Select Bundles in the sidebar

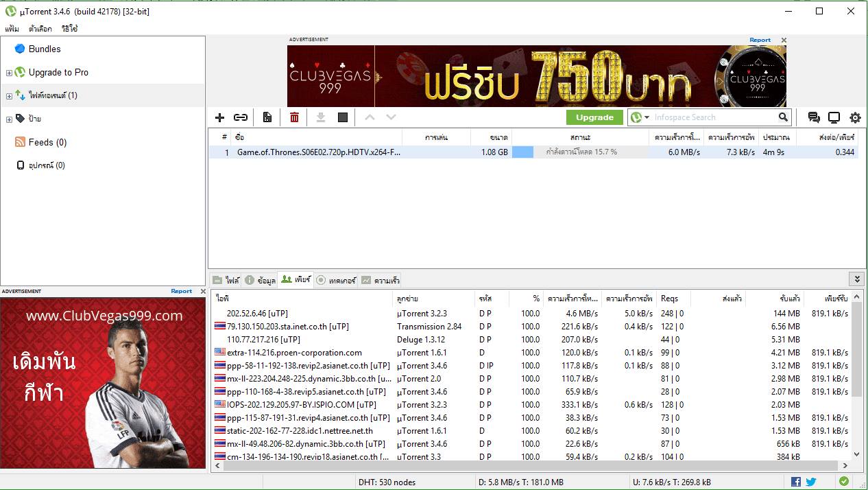45,49
